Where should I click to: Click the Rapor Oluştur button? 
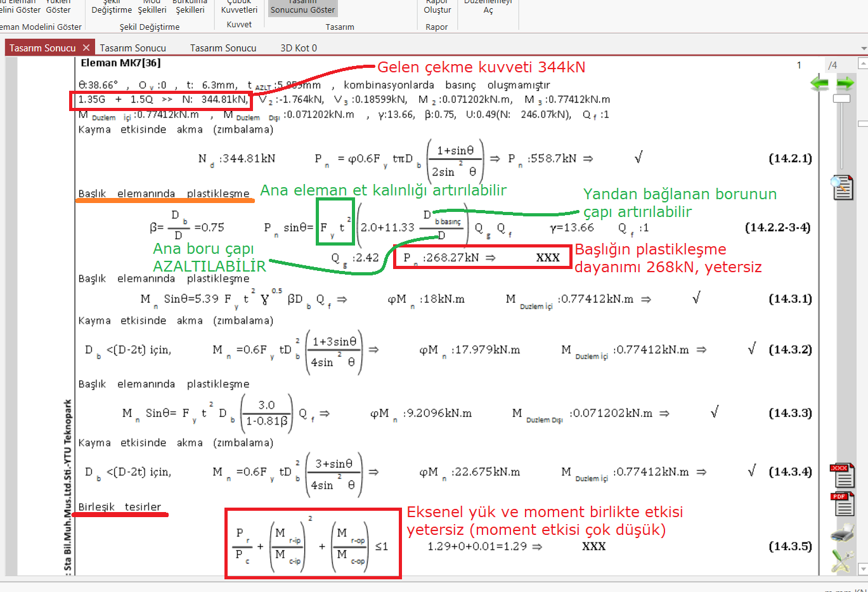437,8
